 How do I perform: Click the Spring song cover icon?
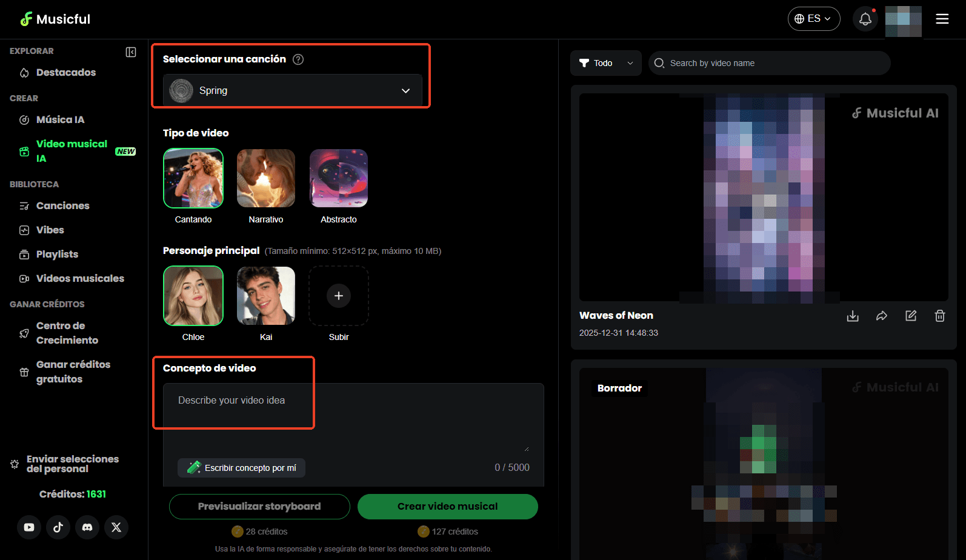(x=181, y=91)
